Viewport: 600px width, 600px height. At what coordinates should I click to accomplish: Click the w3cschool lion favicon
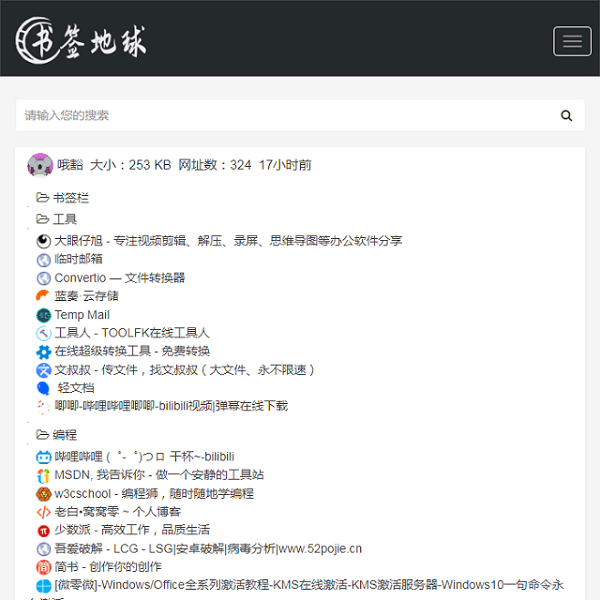pos(44,494)
